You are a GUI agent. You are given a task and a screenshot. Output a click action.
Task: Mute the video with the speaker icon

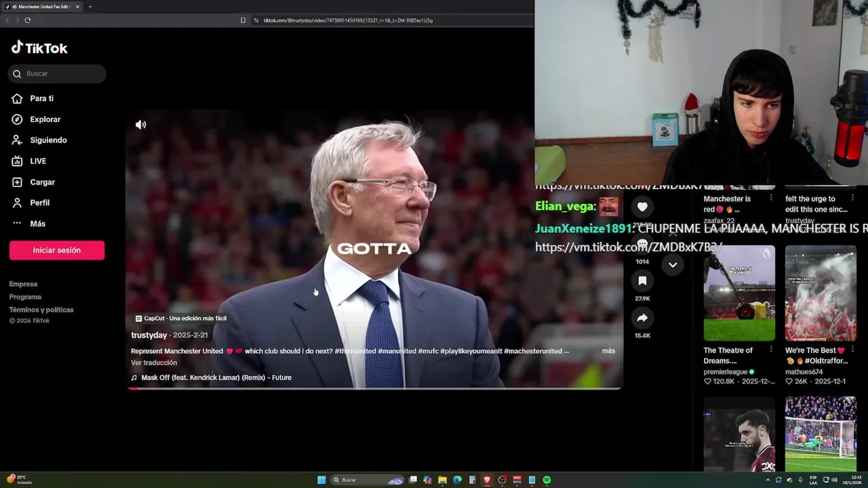[140, 125]
